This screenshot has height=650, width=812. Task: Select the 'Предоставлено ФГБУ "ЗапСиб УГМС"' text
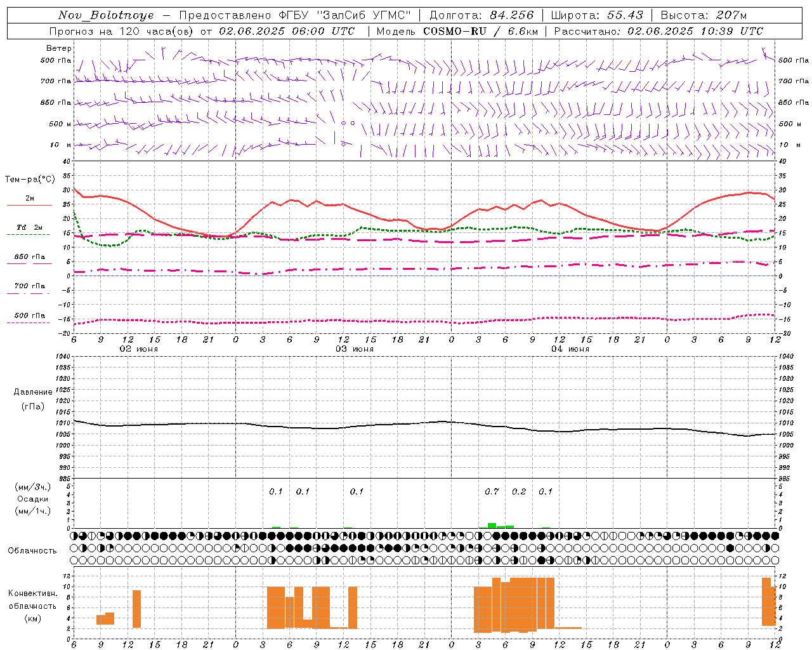(295, 15)
